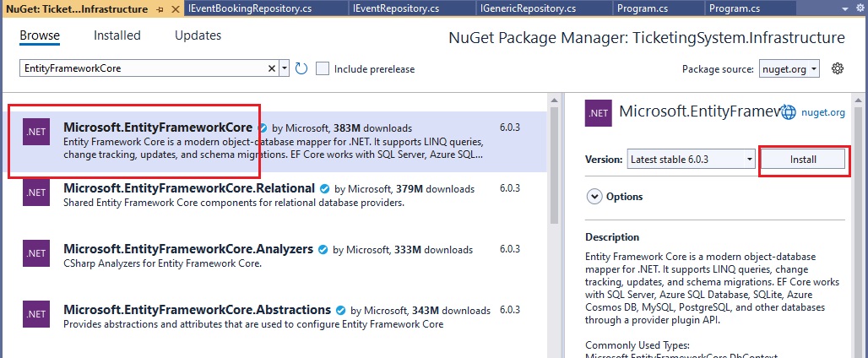Close the NuGet TicketingSystem.Infrastructure tab
This screenshot has width=868, height=358.
[176, 9]
